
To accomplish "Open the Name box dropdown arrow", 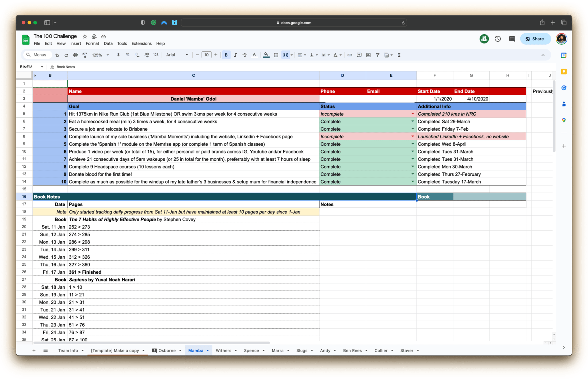I will [42, 67].
